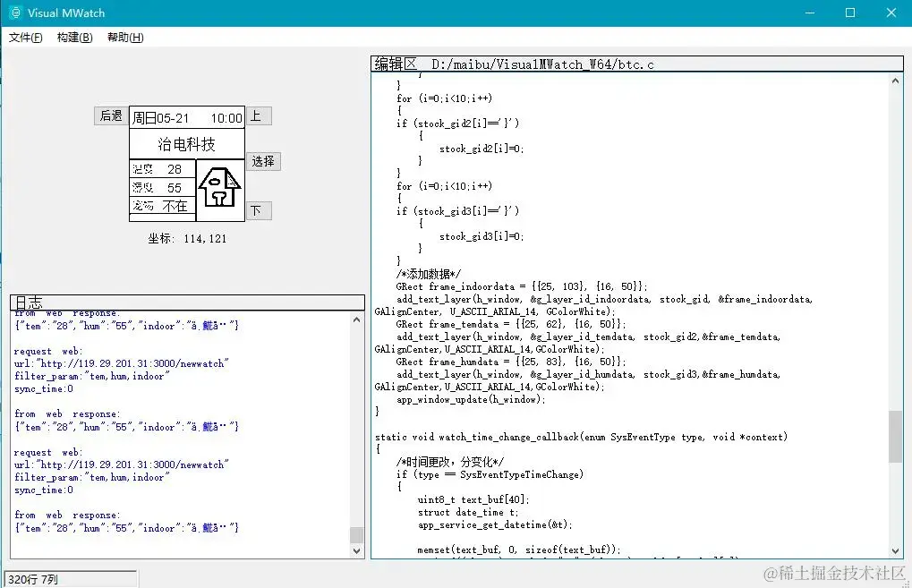The image size is (912, 588).
Task: Click the 治电科技 title on watch screen
Action: [186, 144]
